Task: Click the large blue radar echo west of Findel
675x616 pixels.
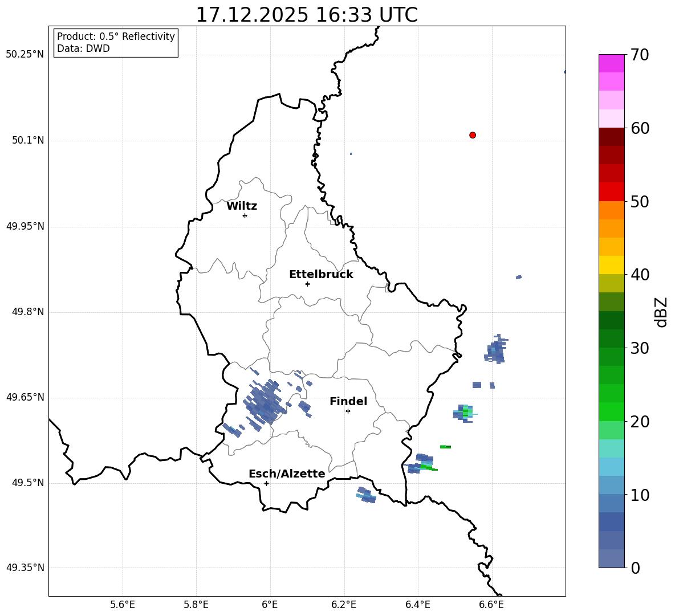Action: coord(265,402)
